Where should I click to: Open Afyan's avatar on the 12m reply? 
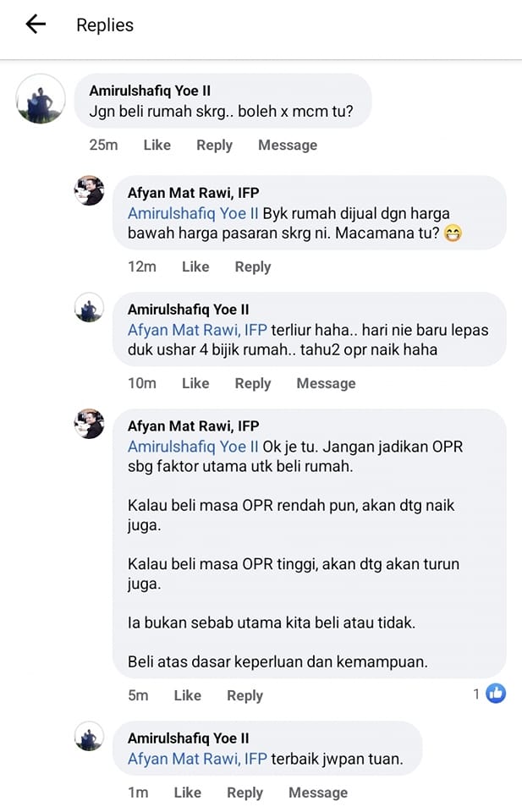[x=89, y=190]
